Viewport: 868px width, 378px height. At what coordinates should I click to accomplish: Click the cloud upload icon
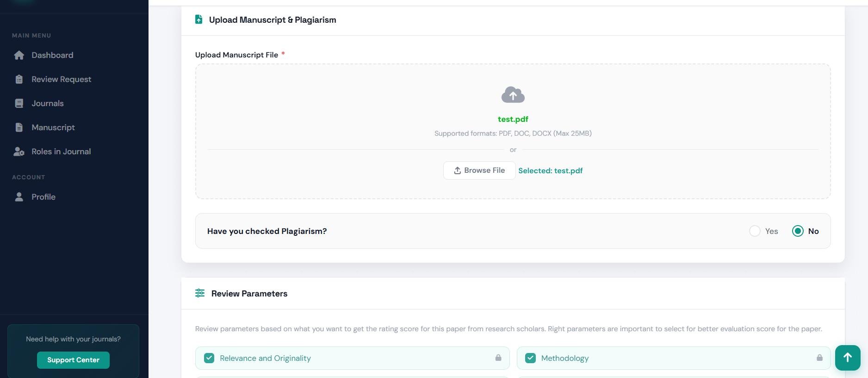tap(513, 95)
